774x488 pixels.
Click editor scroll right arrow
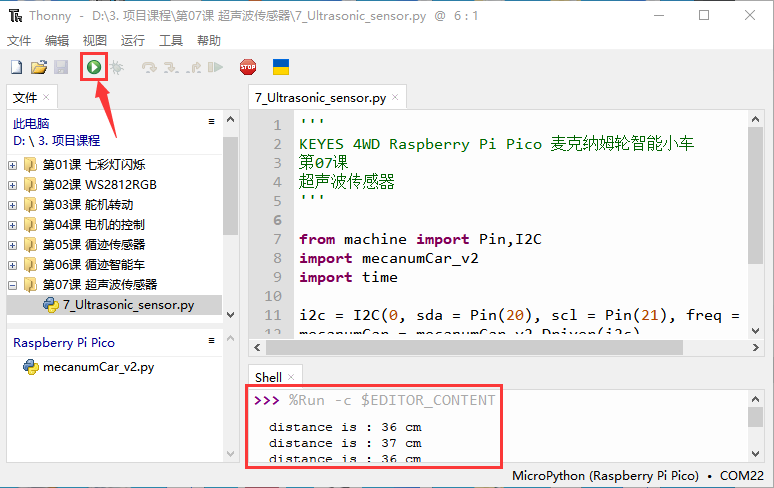(x=755, y=347)
